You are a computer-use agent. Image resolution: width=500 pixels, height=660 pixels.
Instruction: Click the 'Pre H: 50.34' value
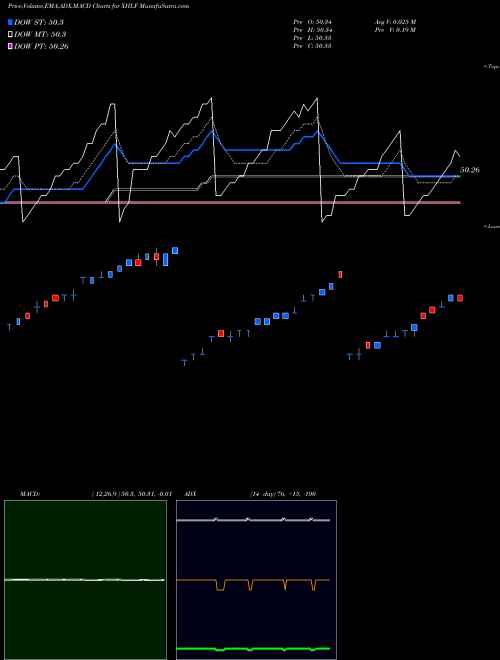pos(313,30)
